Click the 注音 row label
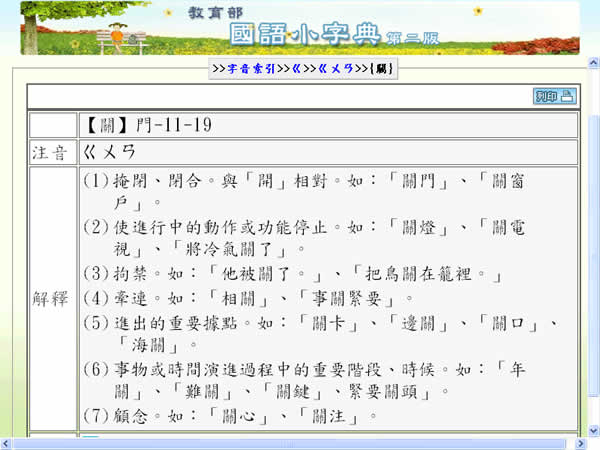600x450 pixels. coord(50,153)
